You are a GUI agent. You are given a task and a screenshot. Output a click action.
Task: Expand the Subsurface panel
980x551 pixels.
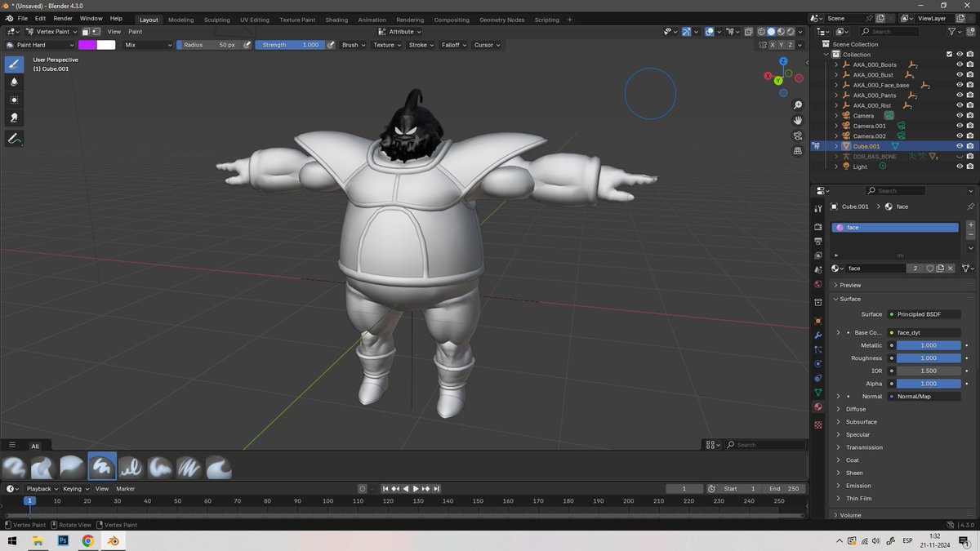861,422
